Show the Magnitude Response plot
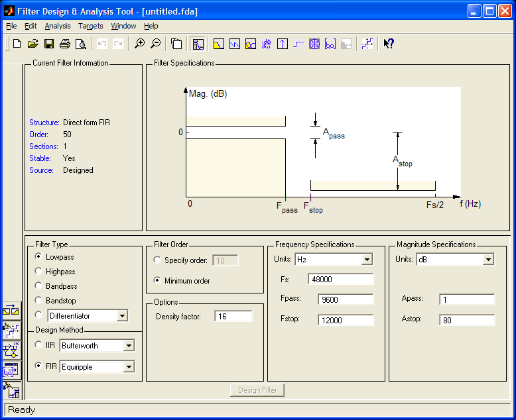The height and width of the screenshot is (420, 516). coord(218,44)
